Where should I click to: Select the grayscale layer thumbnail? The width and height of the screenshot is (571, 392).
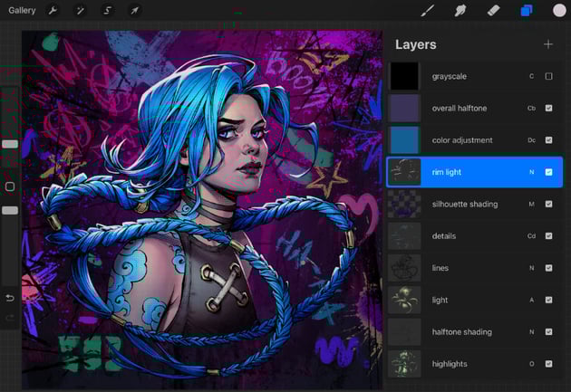[404, 76]
